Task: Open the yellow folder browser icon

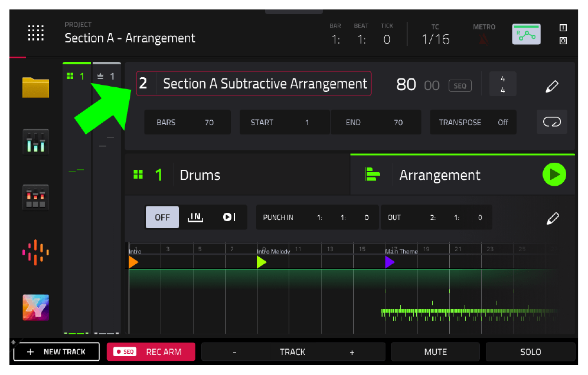Action: pos(35,87)
